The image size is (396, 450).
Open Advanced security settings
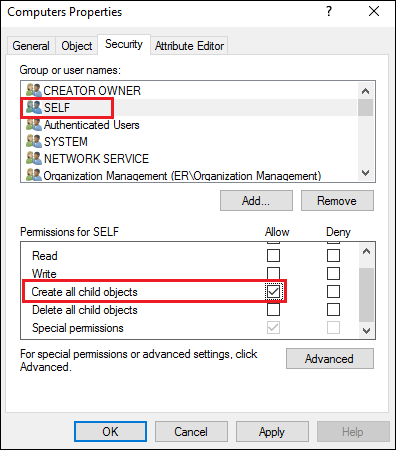(x=330, y=359)
